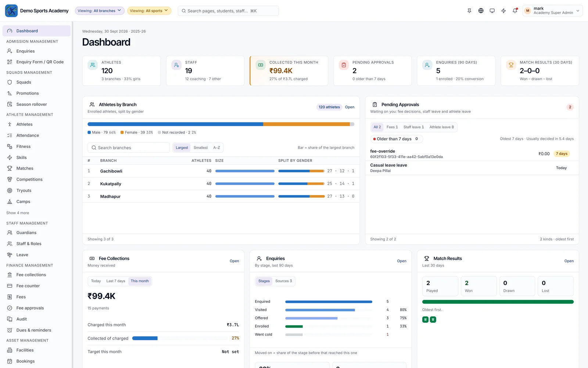588x368 pixels.
Task: Open Dues & reminders in the sidebar
Action: point(36,330)
